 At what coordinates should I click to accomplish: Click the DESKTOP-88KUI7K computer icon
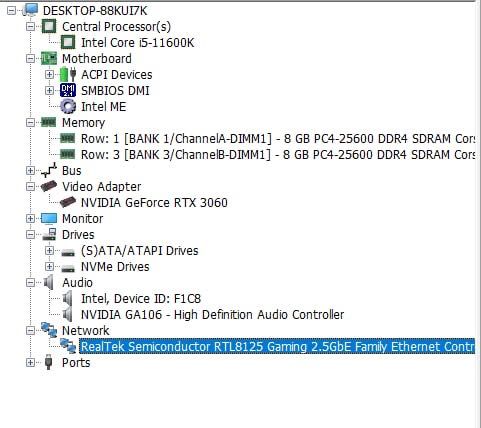pos(30,10)
